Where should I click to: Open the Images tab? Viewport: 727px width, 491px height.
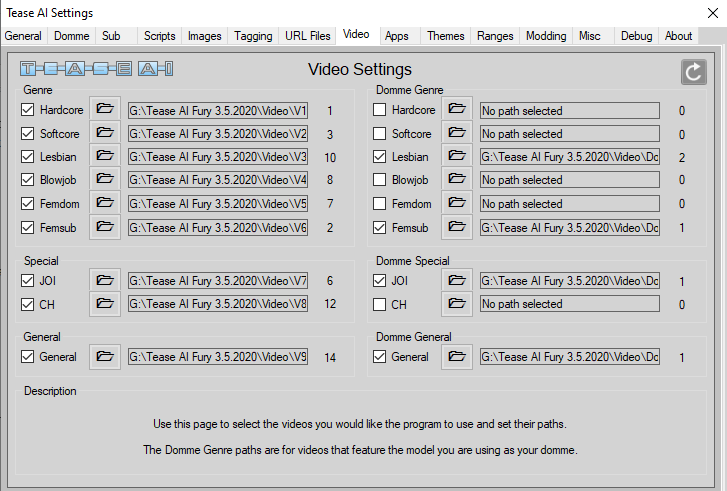[x=204, y=36]
